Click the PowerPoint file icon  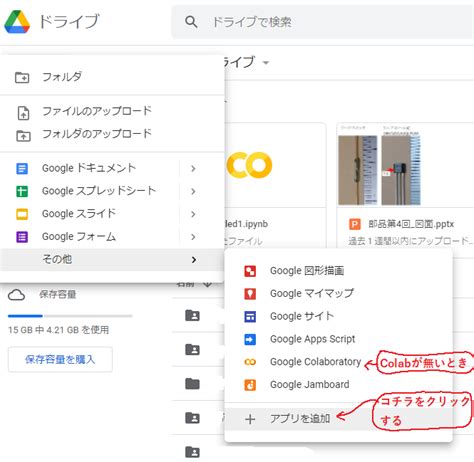(355, 224)
